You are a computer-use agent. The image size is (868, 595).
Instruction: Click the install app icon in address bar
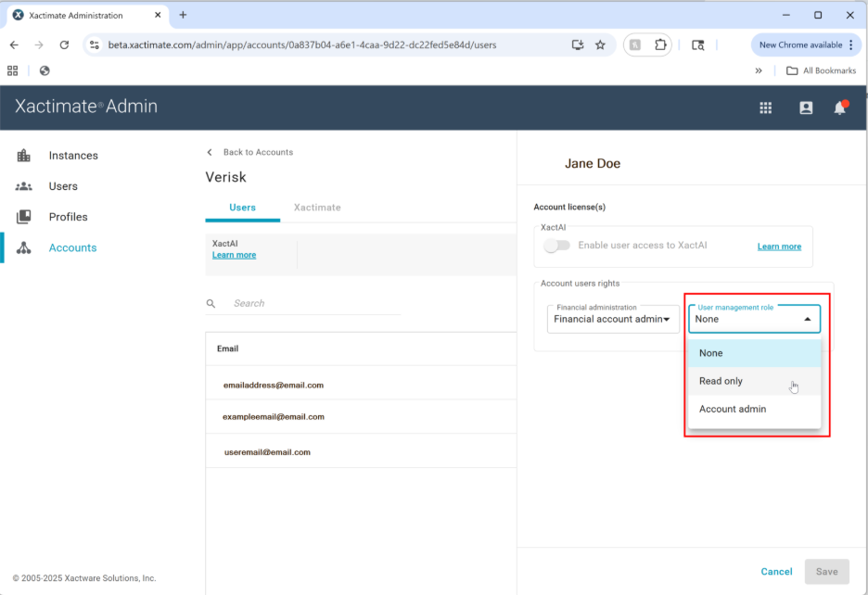coord(578,44)
